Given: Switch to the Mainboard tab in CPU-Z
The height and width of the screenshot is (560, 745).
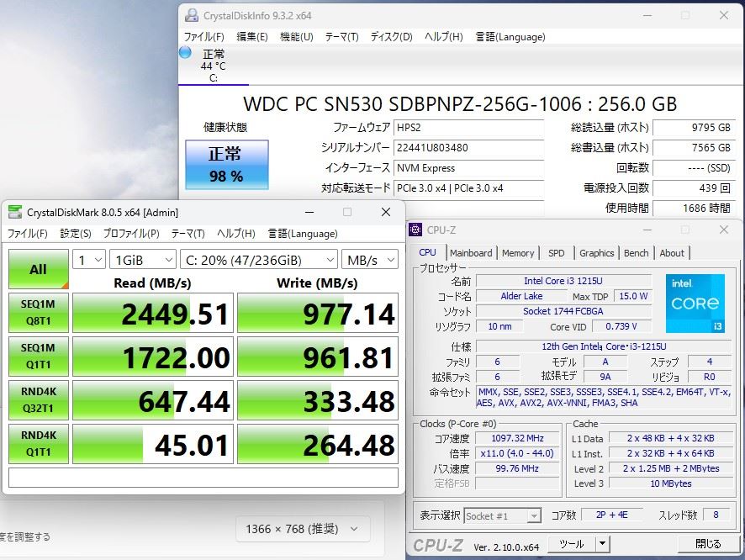Looking at the screenshot, I should tap(471, 253).
